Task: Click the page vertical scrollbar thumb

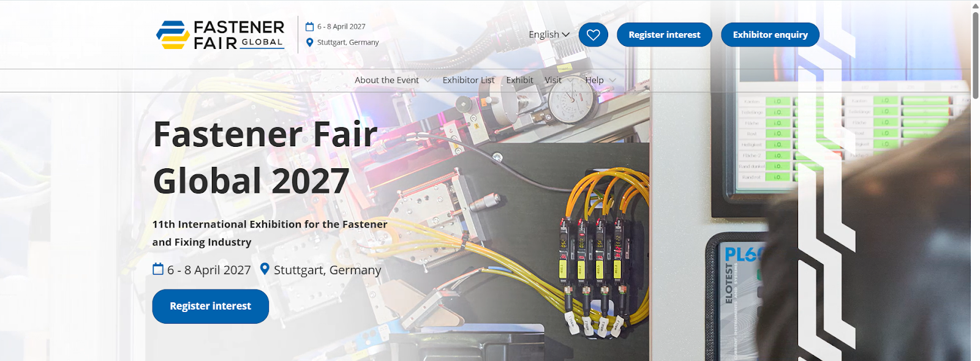Action: 975,55
